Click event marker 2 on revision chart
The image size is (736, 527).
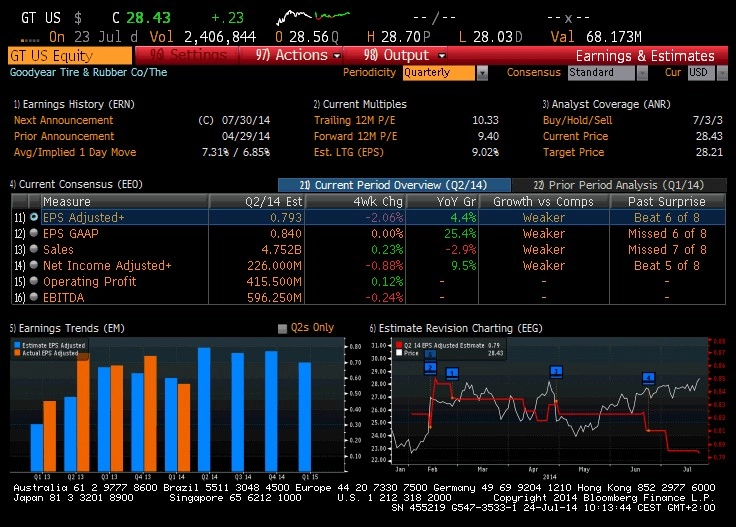[x=430, y=367]
